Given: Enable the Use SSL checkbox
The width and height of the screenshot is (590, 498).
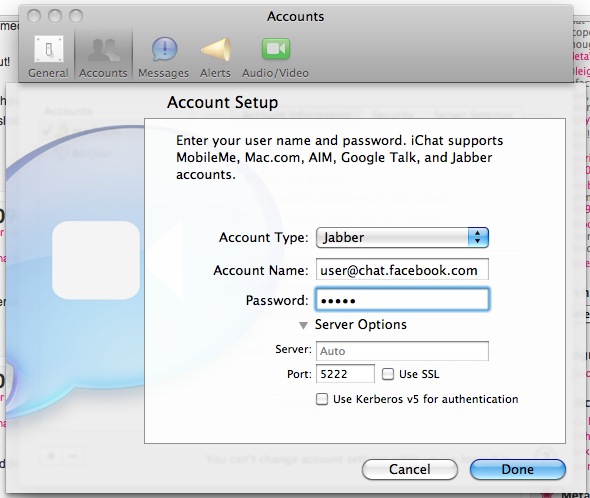Looking at the screenshot, I should tap(388, 374).
